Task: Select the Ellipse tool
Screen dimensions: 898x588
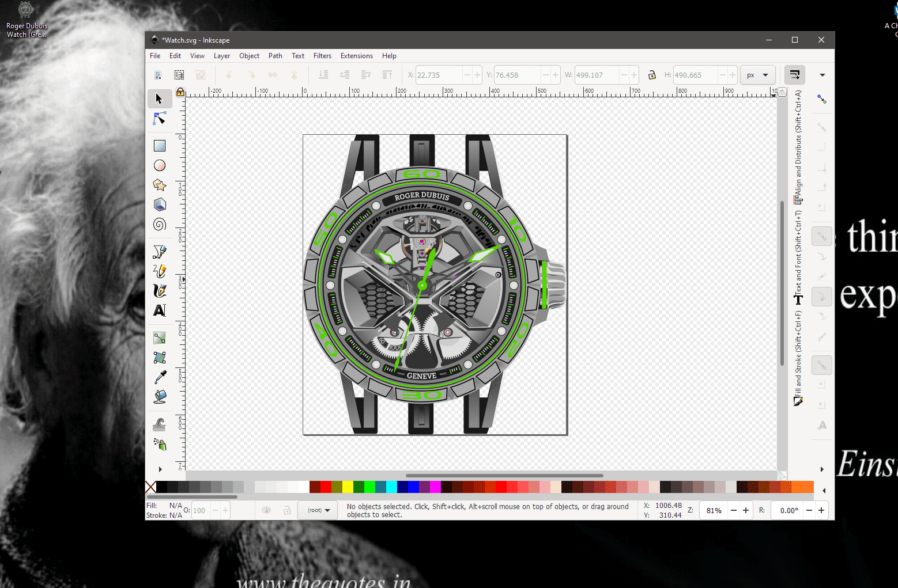Action: pos(160,165)
